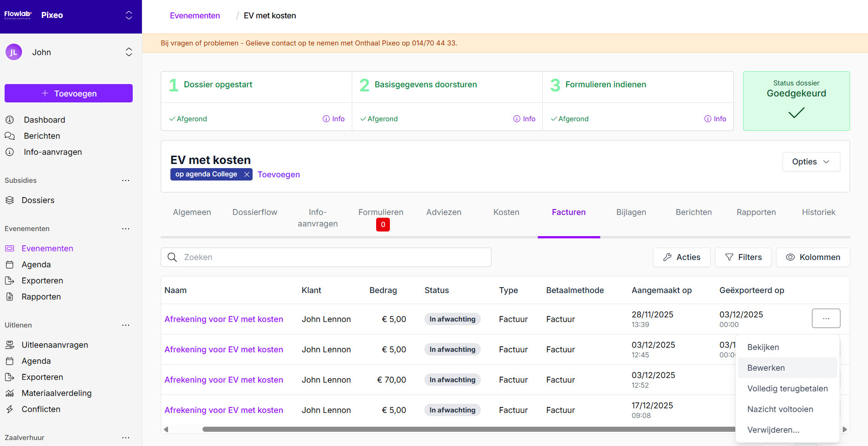Click Info icon under Dossier opgestart
The height and width of the screenshot is (446, 868).
pyautogui.click(x=326, y=119)
